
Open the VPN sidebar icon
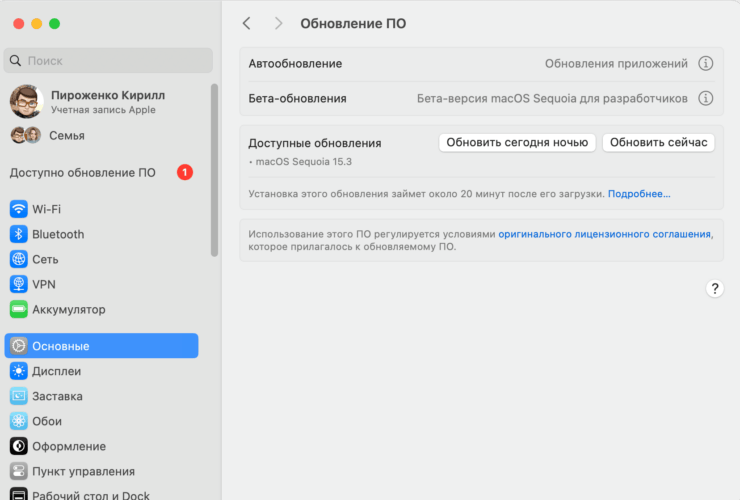tap(18, 284)
